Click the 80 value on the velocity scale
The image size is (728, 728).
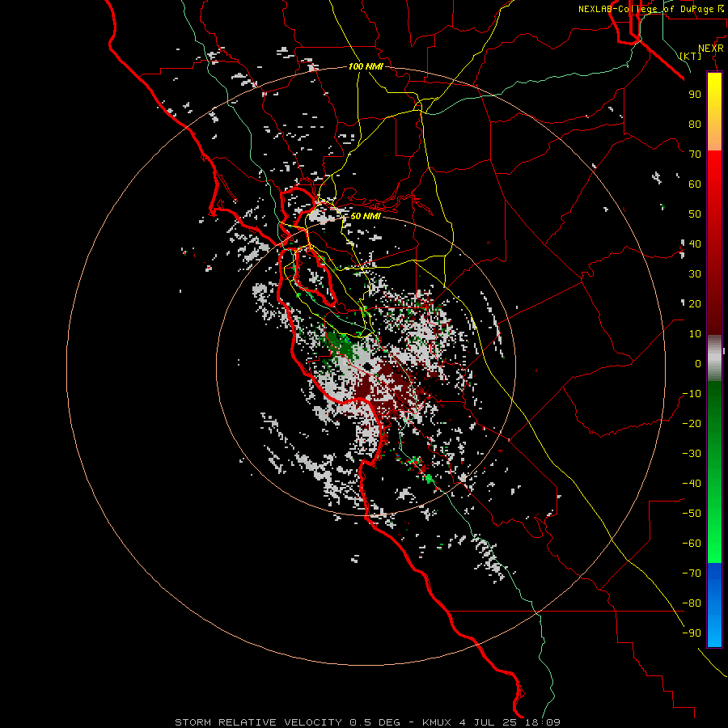click(695, 124)
